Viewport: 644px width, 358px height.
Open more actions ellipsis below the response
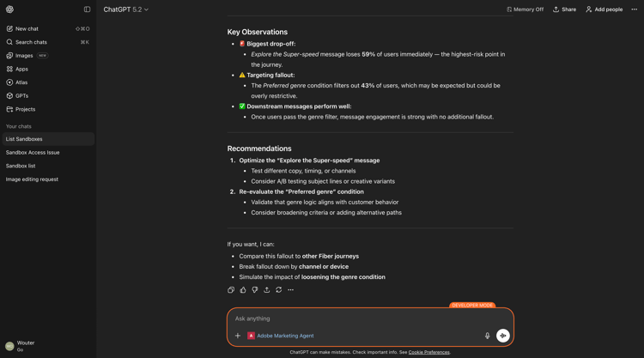click(x=290, y=290)
